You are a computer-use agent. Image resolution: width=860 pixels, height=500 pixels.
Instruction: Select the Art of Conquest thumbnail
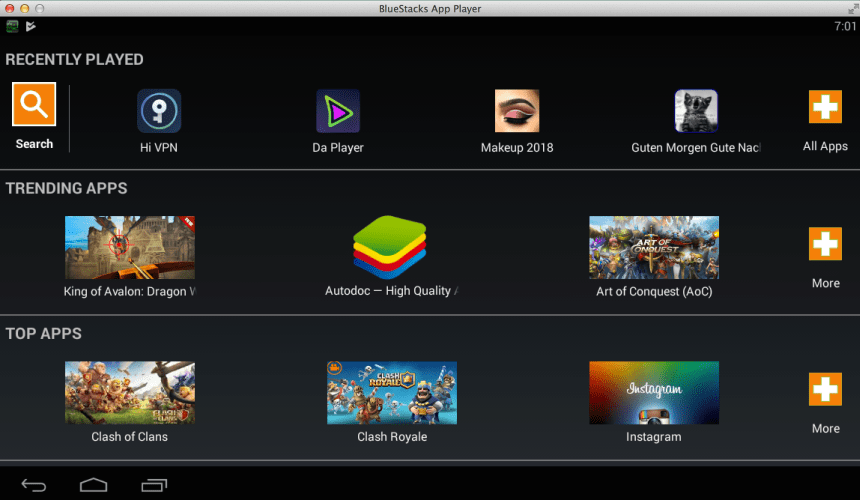point(653,247)
